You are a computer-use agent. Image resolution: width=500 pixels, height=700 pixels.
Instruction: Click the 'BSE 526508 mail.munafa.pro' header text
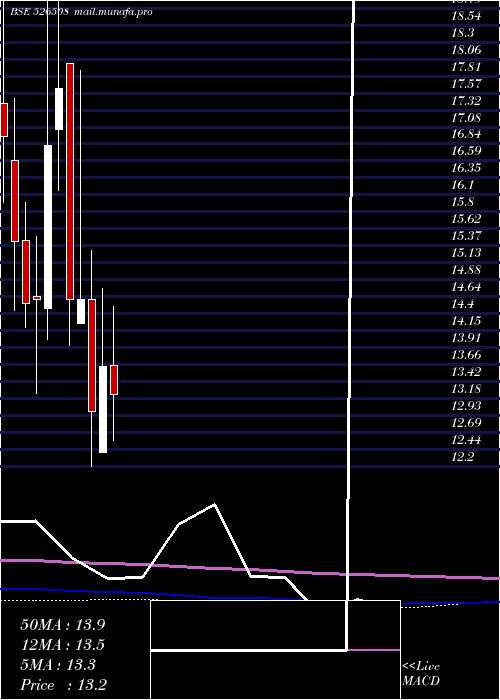[81, 12]
